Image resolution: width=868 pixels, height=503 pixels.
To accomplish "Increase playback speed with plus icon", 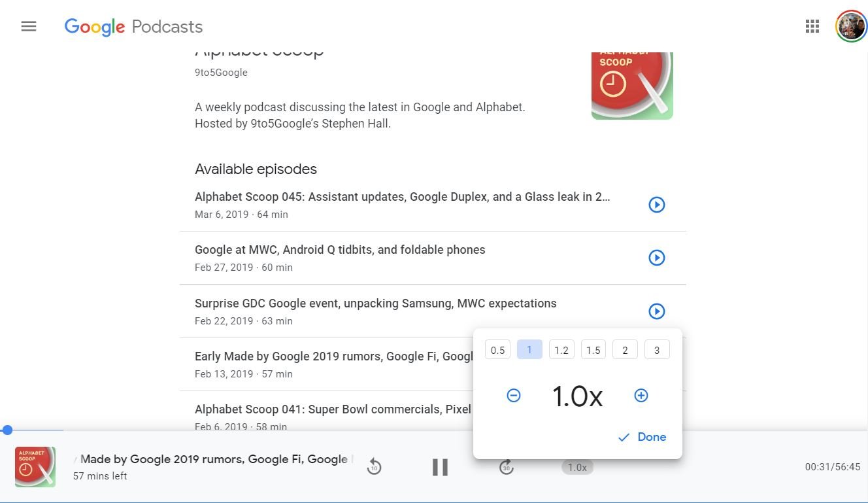I will click(641, 396).
